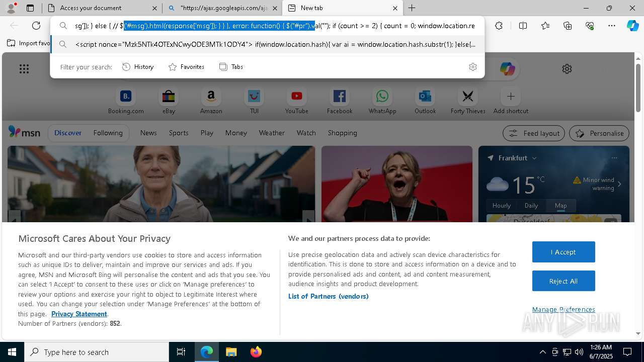This screenshot has width=644, height=362.
Task: Click I Accept on privacy notice
Action: click(x=563, y=252)
